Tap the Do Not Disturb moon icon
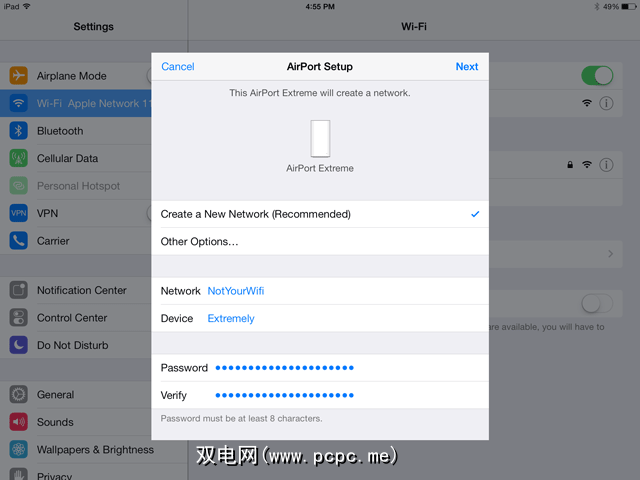Viewport: 640px width, 480px height. tap(18, 345)
